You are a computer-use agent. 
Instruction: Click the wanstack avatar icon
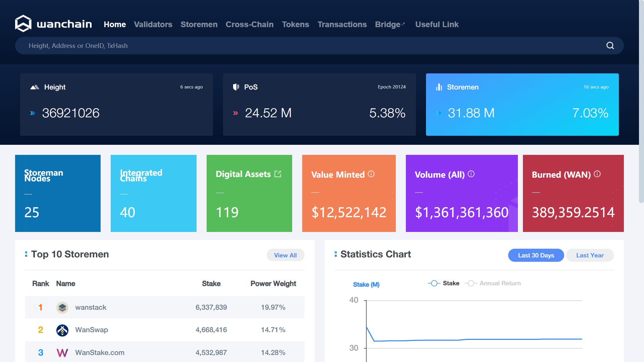(62, 307)
